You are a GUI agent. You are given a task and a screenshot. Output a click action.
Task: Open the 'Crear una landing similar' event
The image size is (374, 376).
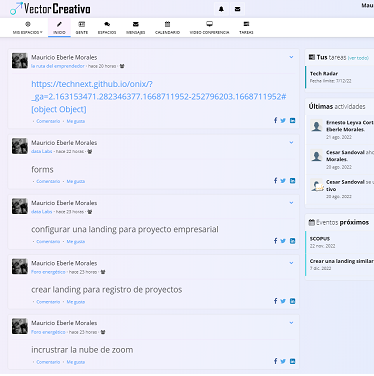click(339, 265)
